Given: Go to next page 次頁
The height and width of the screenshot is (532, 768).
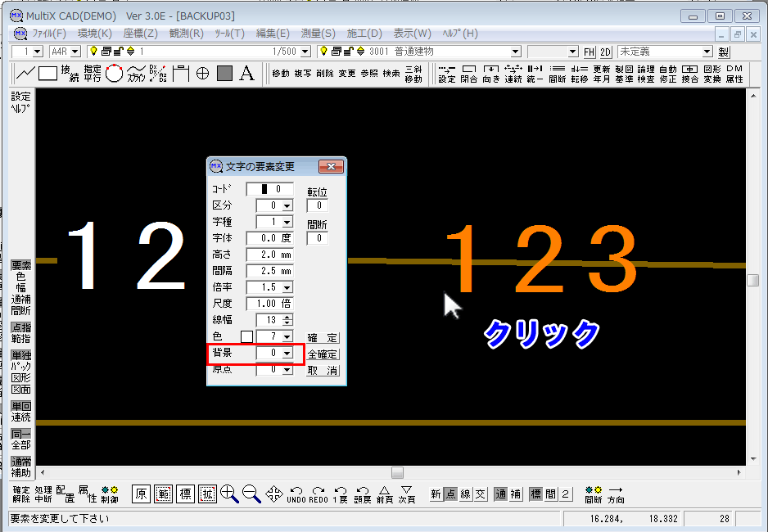Looking at the screenshot, I should point(407,495).
